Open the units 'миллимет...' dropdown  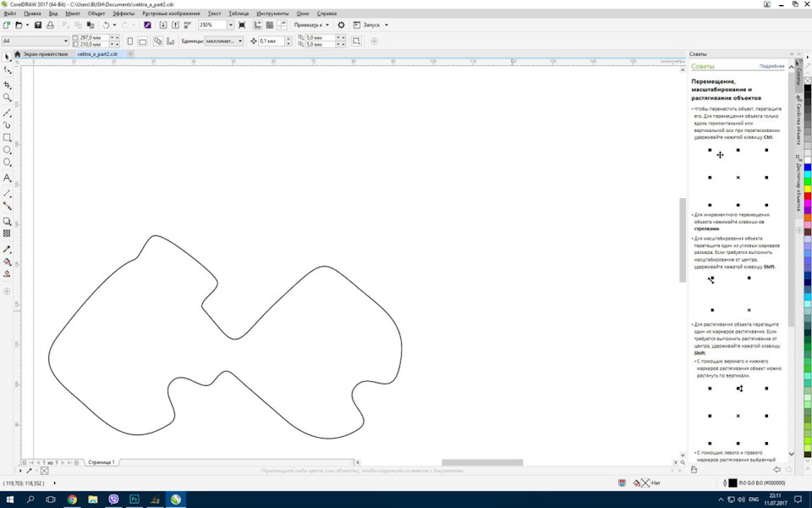pyautogui.click(x=240, y=41)
